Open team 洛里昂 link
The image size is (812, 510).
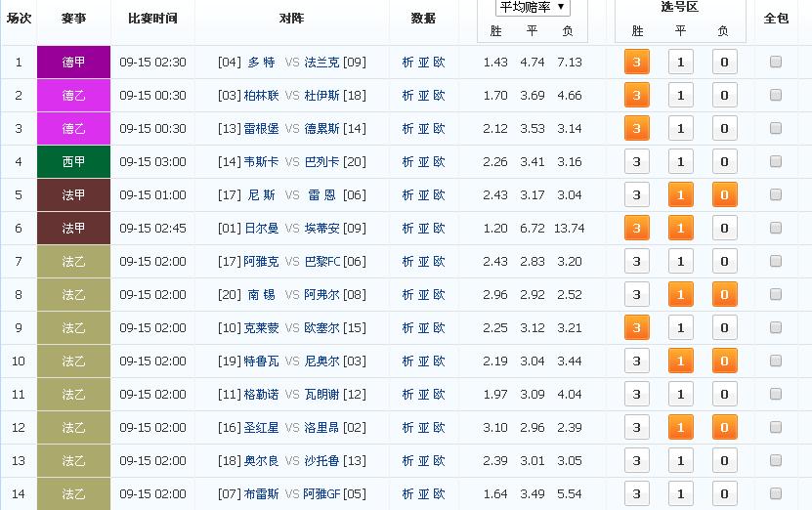click(x=322, y=427)
